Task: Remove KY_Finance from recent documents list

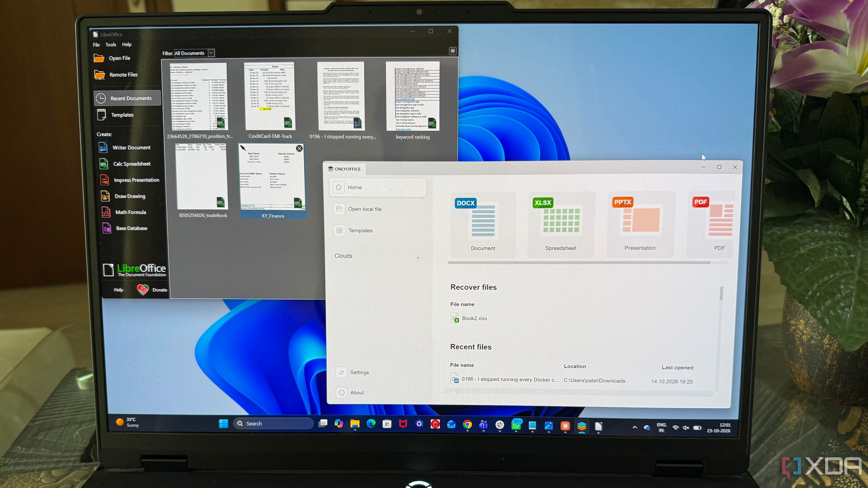Action: (x=299, y=149)
